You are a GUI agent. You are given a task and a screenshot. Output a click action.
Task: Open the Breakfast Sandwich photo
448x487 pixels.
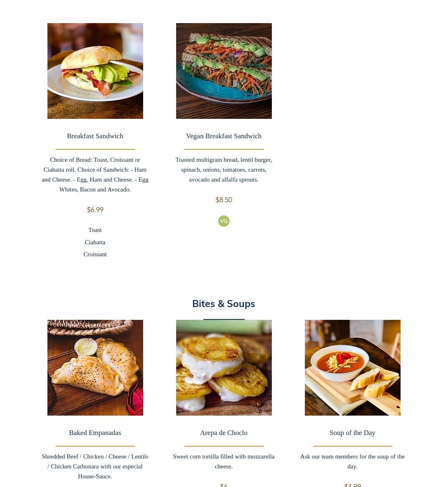[x=95, y=71]
